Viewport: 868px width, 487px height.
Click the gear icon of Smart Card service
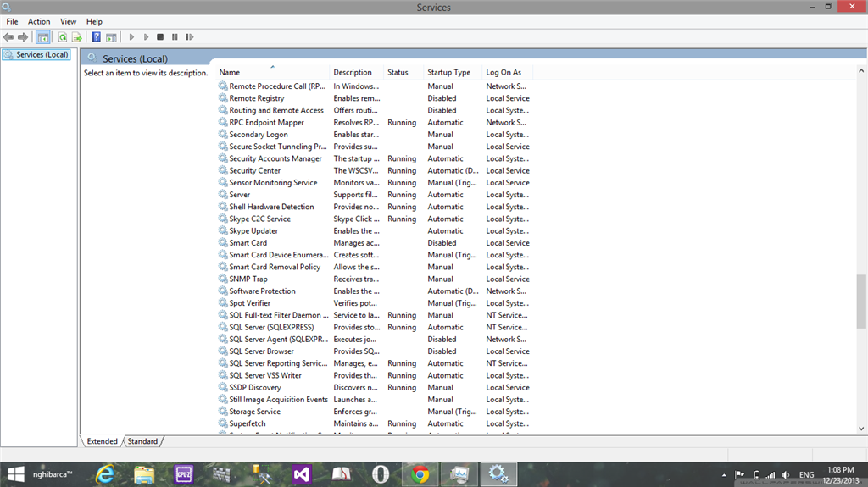point(223,243)
